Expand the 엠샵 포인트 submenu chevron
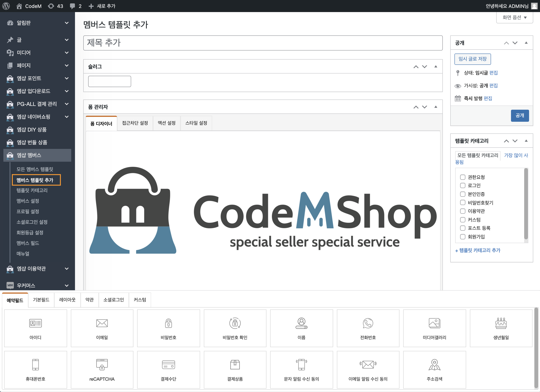Image resolution: width=540 pixels, height=392 pixels. pyautogui.click(x=67, y=78)
